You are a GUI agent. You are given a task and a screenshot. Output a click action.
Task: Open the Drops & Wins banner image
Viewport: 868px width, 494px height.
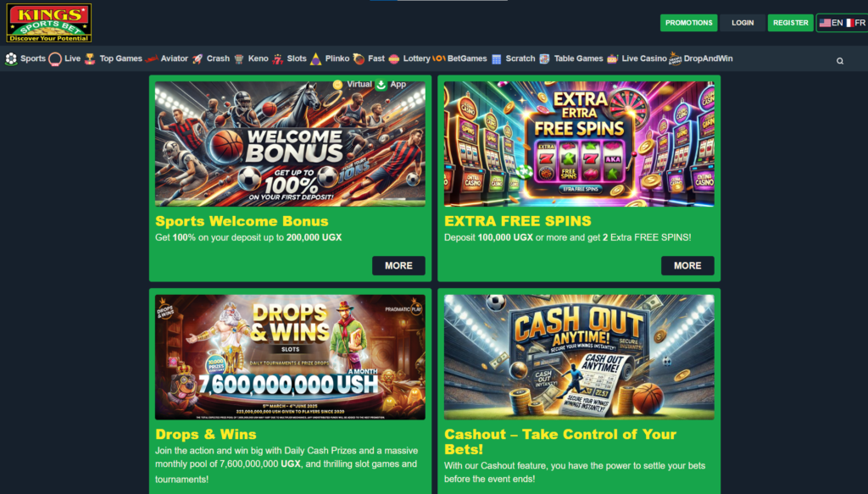click(290, 357)
